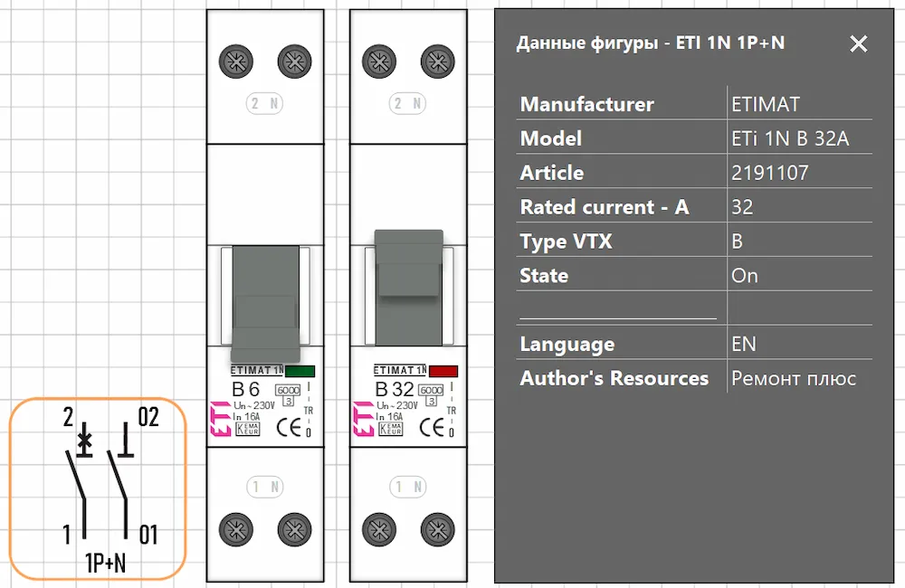This screenshot has width=905, height=588.
Task: Click bottom-left terminal screw of B 6 breaker
Action: [236, 529]
